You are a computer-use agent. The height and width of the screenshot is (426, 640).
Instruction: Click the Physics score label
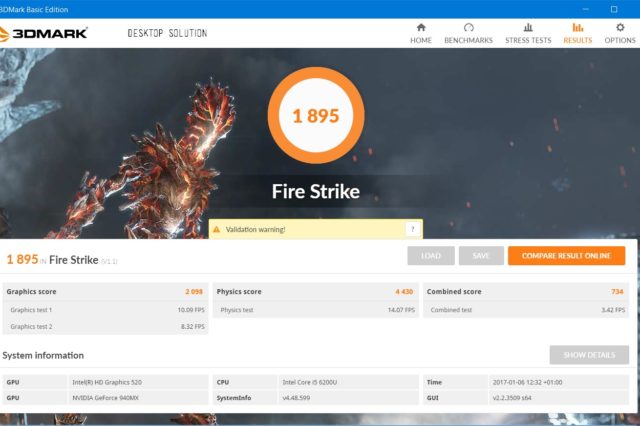click(239, 292)
